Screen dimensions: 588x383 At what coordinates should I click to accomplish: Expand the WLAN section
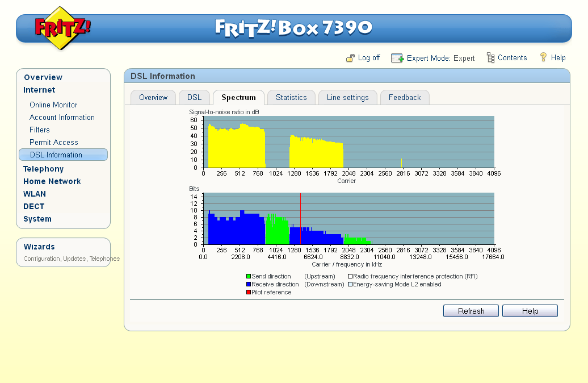[35, 194]
